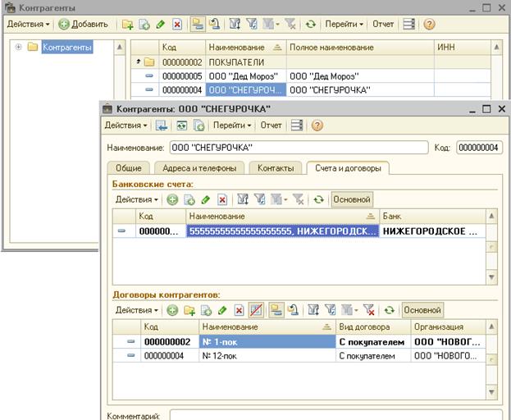The width and height of the screenshot is (511, 420).
Task: Toggle hierarchical view in contracts toolbar
Action: click(x=275, y=311)
